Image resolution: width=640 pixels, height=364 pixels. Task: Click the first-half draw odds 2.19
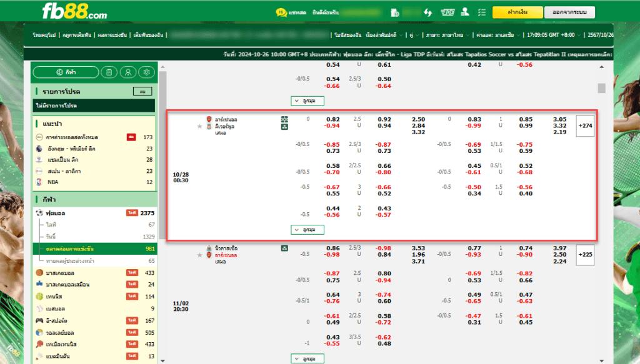pyautogui.click(x=559, y=132)
